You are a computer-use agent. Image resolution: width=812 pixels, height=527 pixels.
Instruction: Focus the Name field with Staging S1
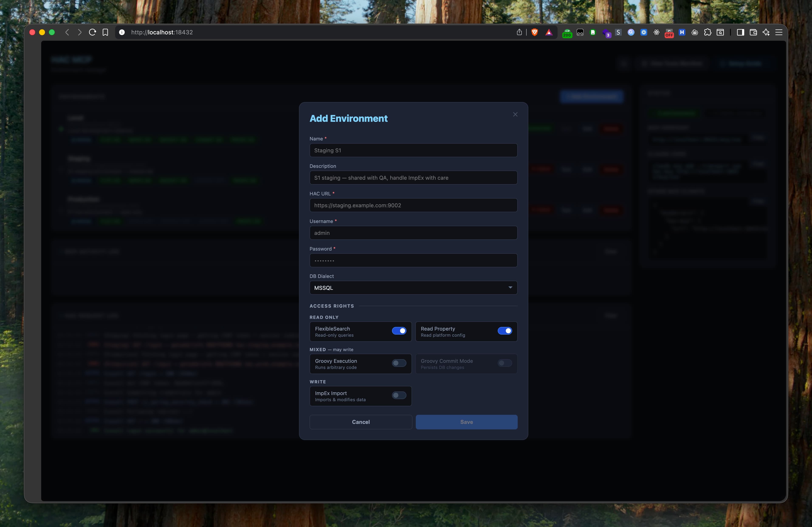pos(413,150)
